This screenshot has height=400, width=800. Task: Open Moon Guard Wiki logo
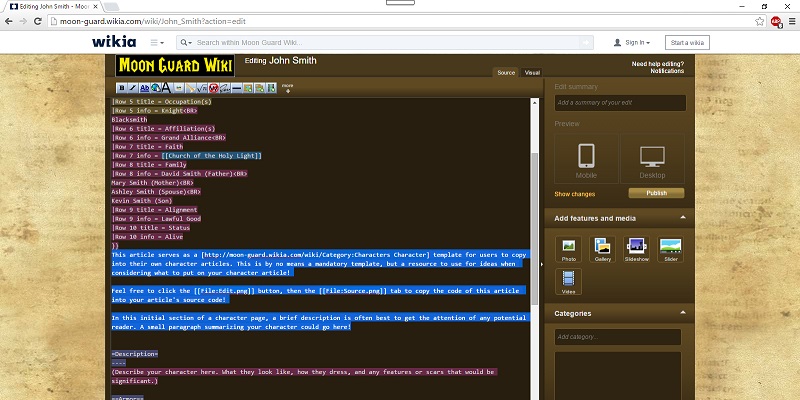(175, 66)
